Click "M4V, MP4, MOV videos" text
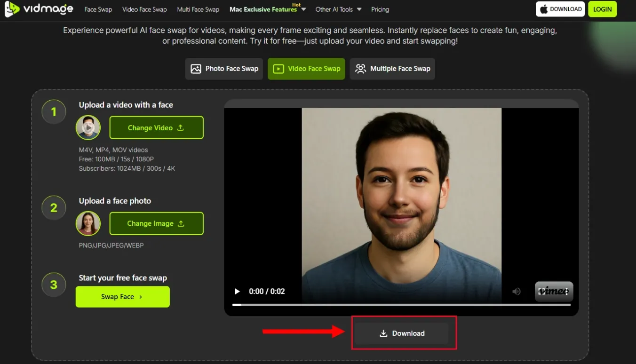Screen dimensions: 636x364 coord(113,150)
